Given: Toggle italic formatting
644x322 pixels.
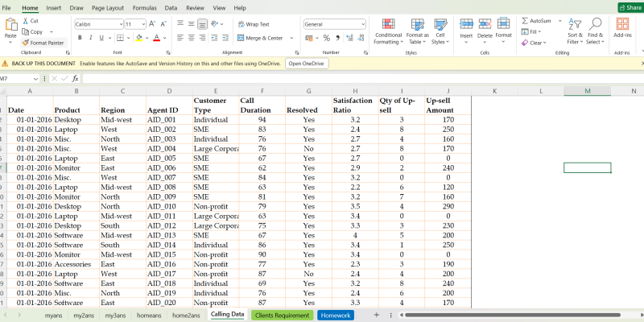Looking at the screenshot, I should pyautogui.click(x=91, y=38).
